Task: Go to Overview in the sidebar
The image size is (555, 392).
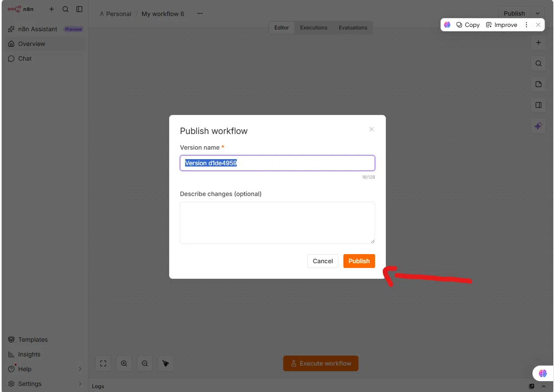Action: [46, 44]
